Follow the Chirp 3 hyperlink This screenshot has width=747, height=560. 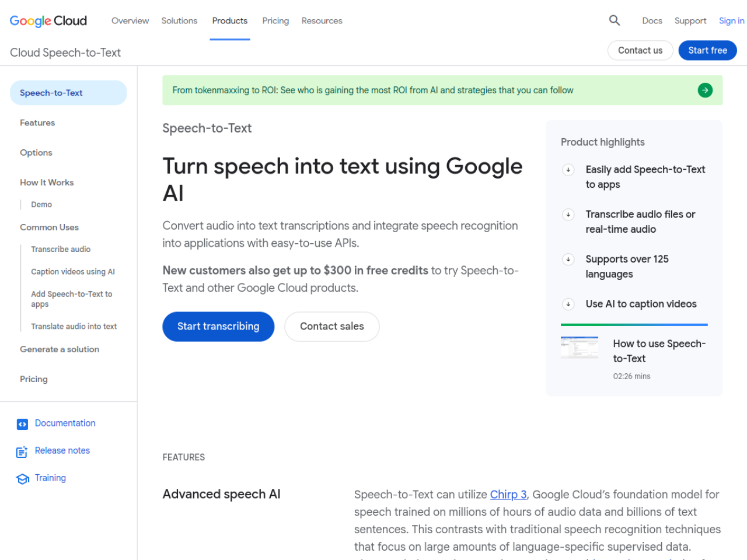pos(508,495)
